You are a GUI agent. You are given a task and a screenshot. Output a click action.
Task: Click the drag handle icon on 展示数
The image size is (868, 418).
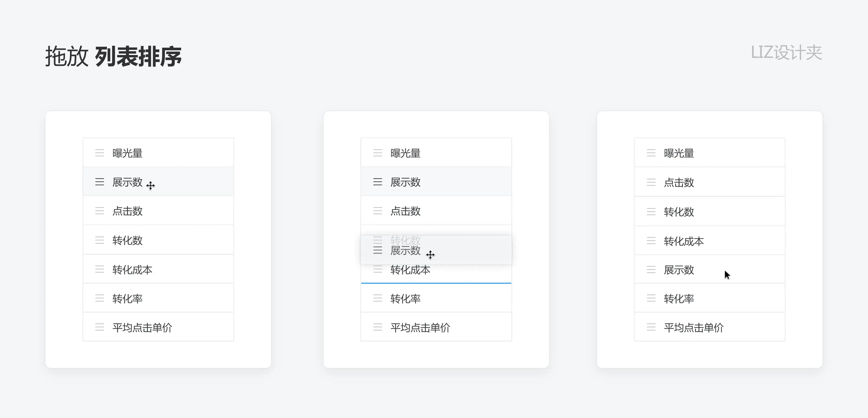[100, 182]
